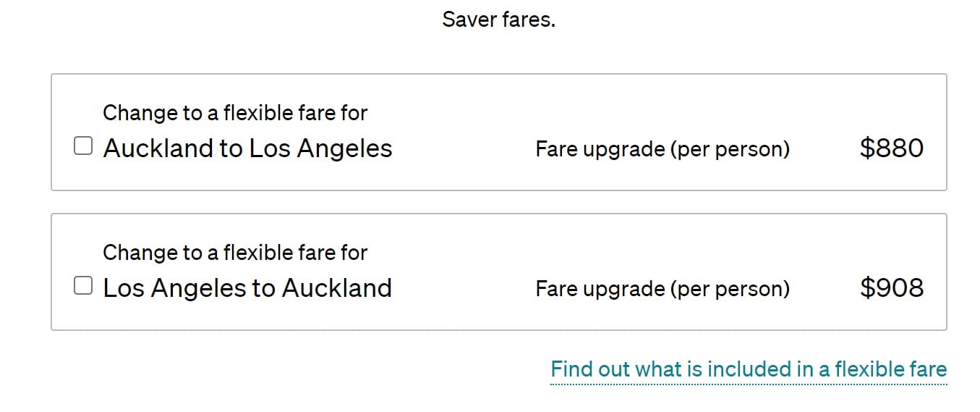The height and width of the screenshot is (412, 980).
Task: Enable flexible fare for Los Angeles to Auckland
Action: 84,287
